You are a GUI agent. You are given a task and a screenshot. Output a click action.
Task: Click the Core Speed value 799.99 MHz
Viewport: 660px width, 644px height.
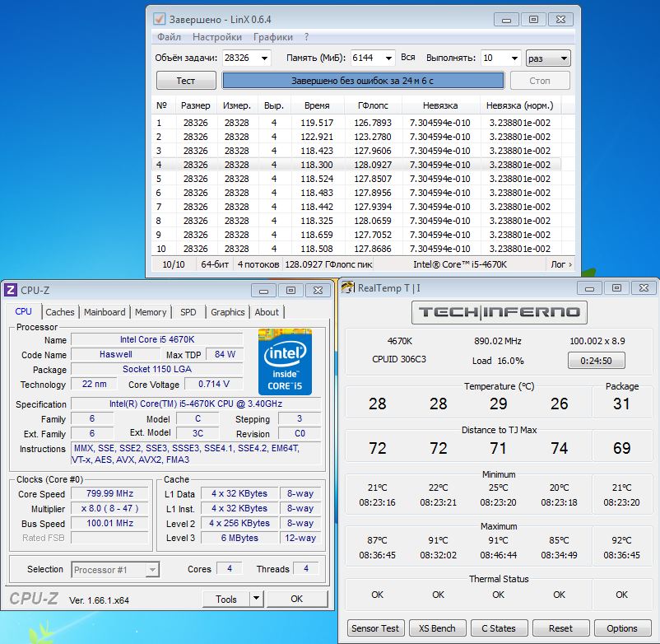pos(109,493)
